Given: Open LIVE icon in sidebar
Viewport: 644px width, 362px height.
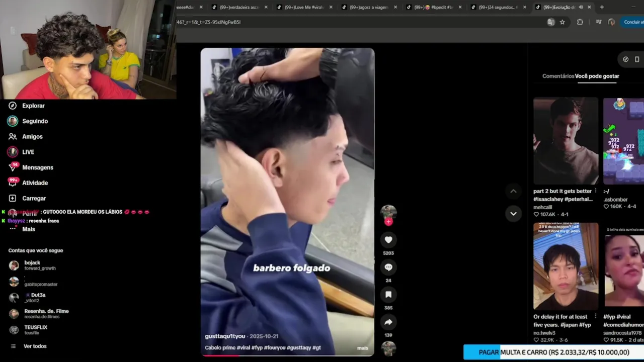Looking at the screenshot, I should pyautogui.click(x=13, y=152).
